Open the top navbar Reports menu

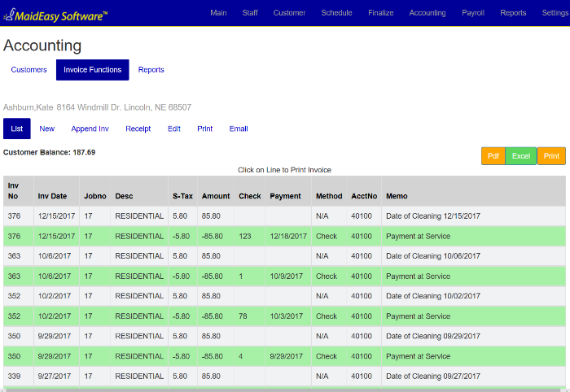(x=513, y=13)
